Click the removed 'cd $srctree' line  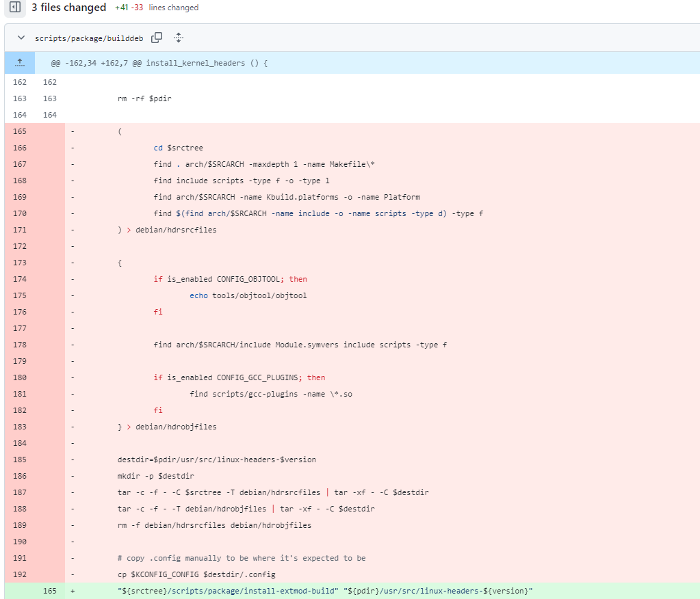pyautogui.click(x=178, y=148)
